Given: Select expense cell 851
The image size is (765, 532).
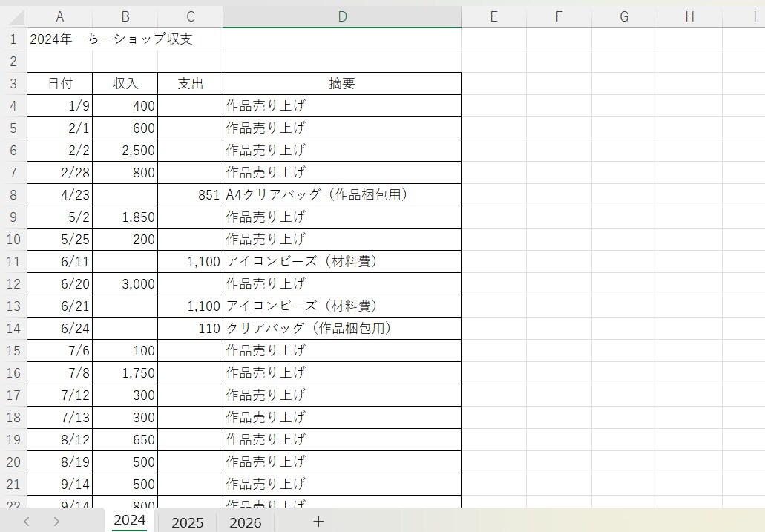Looking at the screenshot, I should [x=190, y=194].
